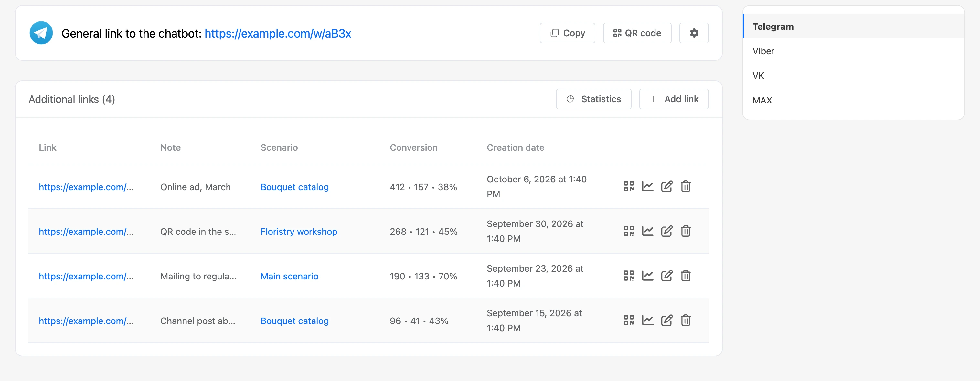The height and width of the screenshot is (381, 980).
Task: Open link URL in Channel post row
Action: coord(86,321)
